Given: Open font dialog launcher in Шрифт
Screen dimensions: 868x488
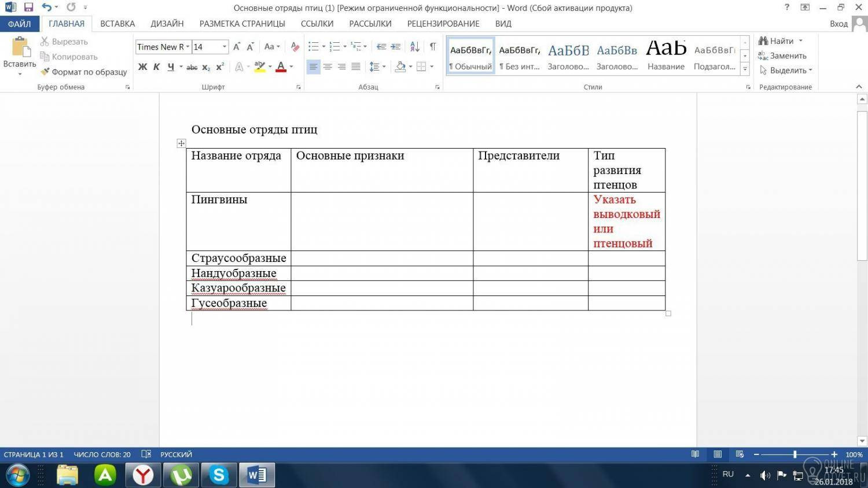Looking at the screenshot, I should tap(299, 87).
